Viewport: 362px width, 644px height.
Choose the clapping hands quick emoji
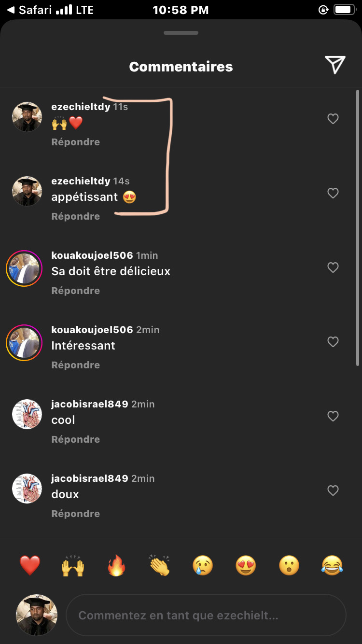[x=159, y=565]
